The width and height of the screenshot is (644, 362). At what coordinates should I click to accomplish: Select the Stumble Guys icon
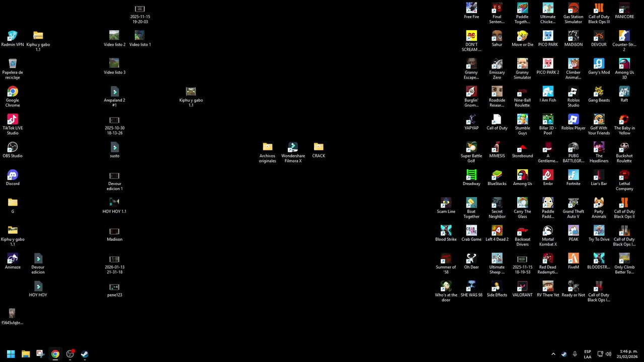point(522,124)
